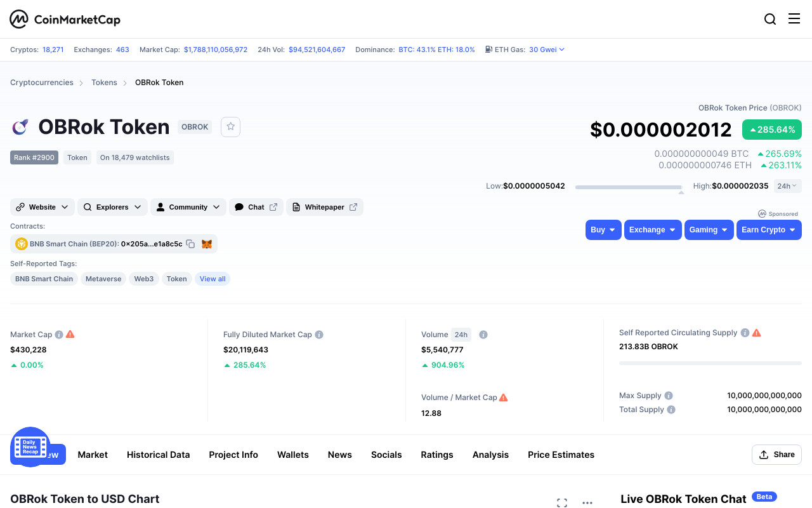Image resolution: width=812 pixels, height=508 pixels.
Task: Open the Buy dropdown
Action: (x=603, y=230)
